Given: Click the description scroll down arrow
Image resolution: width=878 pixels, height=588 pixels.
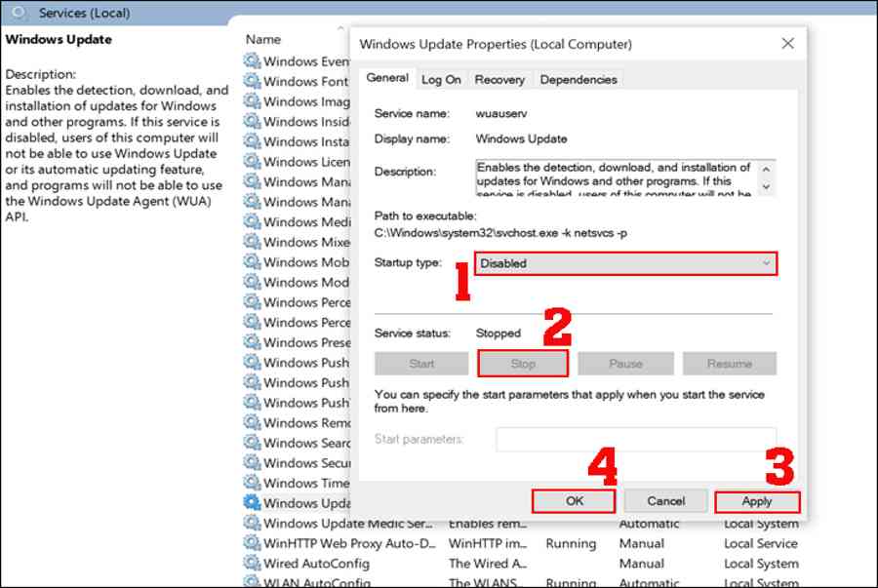Looking at the screenshot, I should (766, 186).
